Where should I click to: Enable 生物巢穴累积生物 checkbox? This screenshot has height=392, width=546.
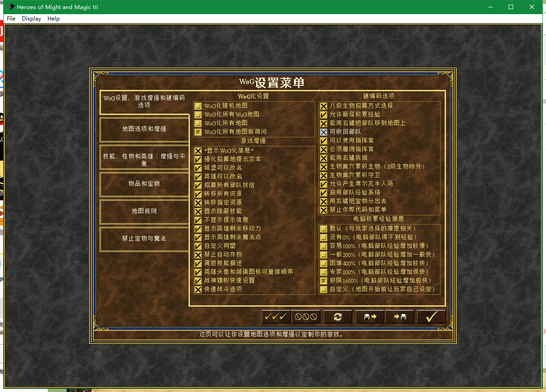324,167
